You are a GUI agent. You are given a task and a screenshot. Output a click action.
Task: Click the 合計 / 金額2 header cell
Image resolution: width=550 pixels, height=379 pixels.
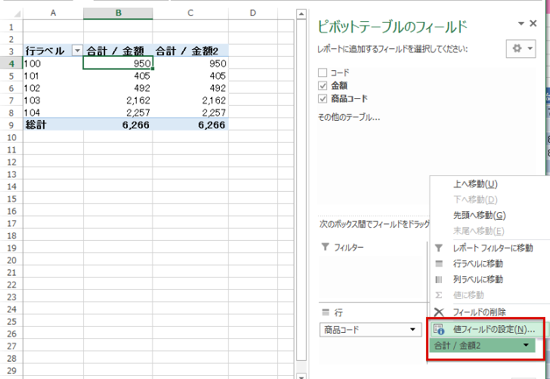pos(190,51)
